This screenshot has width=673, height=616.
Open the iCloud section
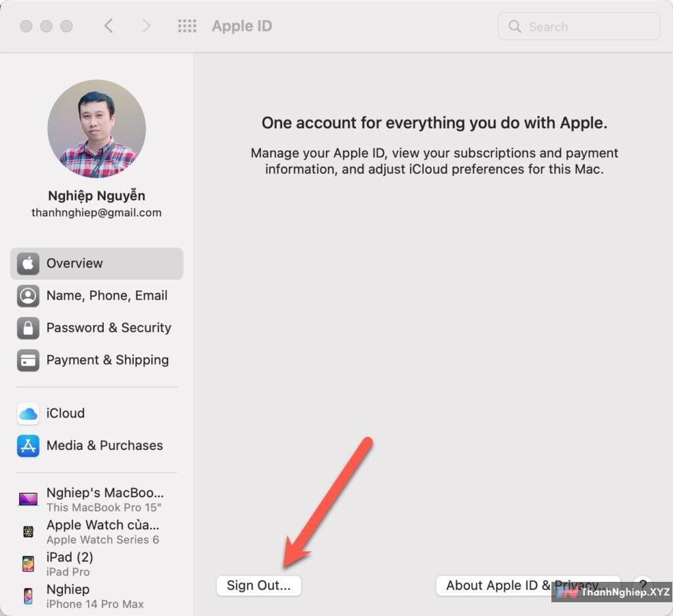[x=97, y=414]
